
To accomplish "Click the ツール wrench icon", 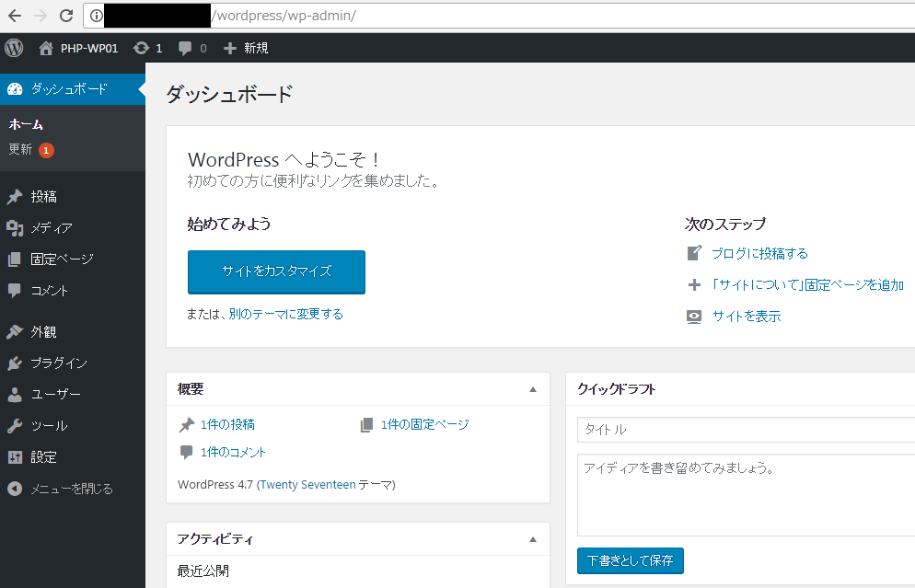I will [x=15, y=426].
